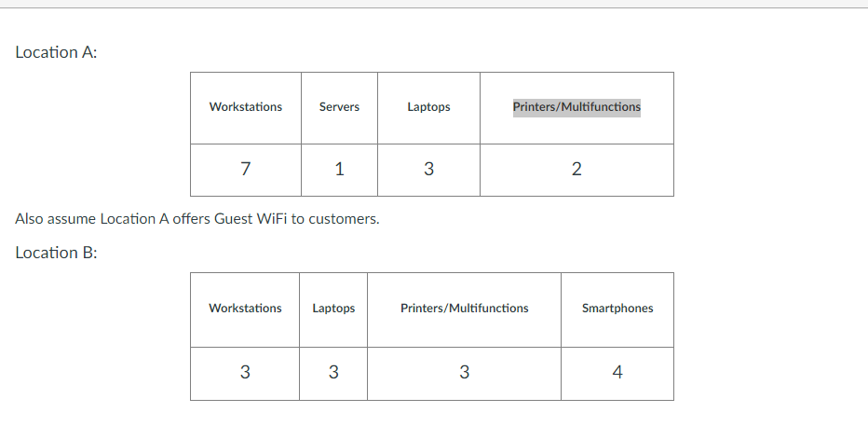Select the cell with value 2
This screenshot has width=868, height=426.
tap(576, 170)
